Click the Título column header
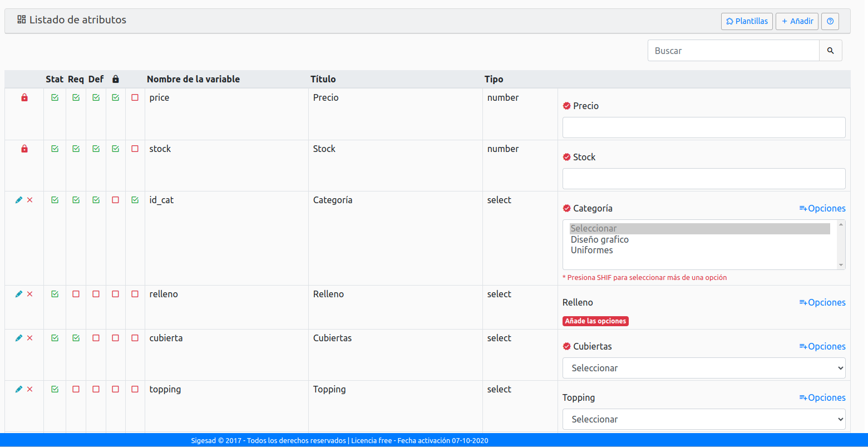The width and height of the screenshot is (868, 447). click(323, 79)
